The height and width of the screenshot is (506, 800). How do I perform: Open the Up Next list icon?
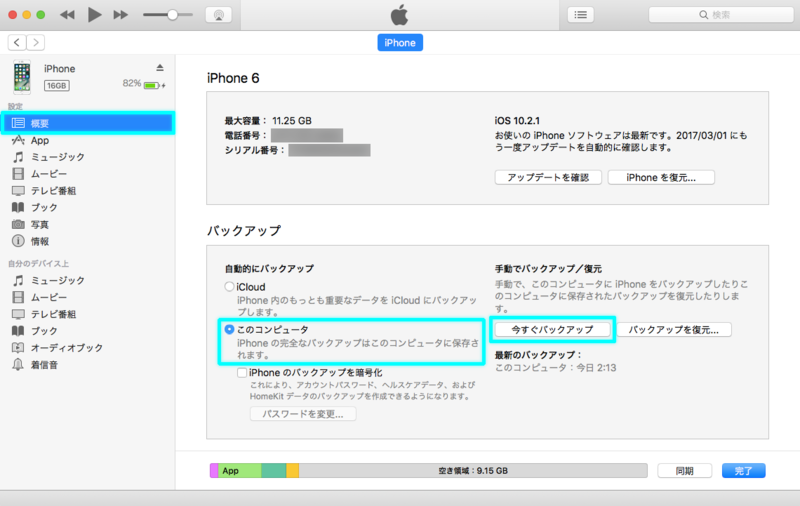pos(581,15)
